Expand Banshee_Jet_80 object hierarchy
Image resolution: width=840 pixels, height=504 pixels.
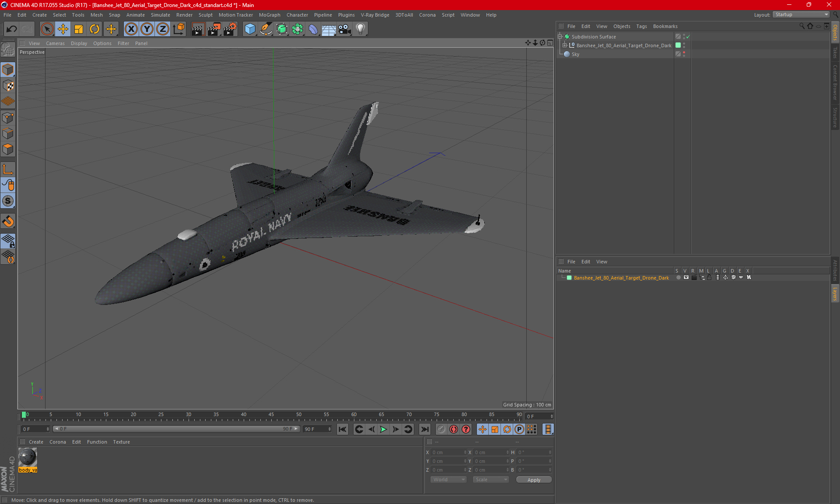coord(565,45)
